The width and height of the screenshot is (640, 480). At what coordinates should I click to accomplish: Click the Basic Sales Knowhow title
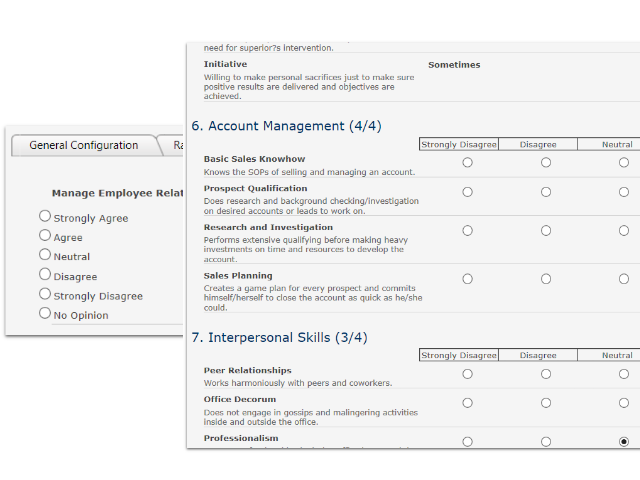pyautogui.click(x=254, y=159)
